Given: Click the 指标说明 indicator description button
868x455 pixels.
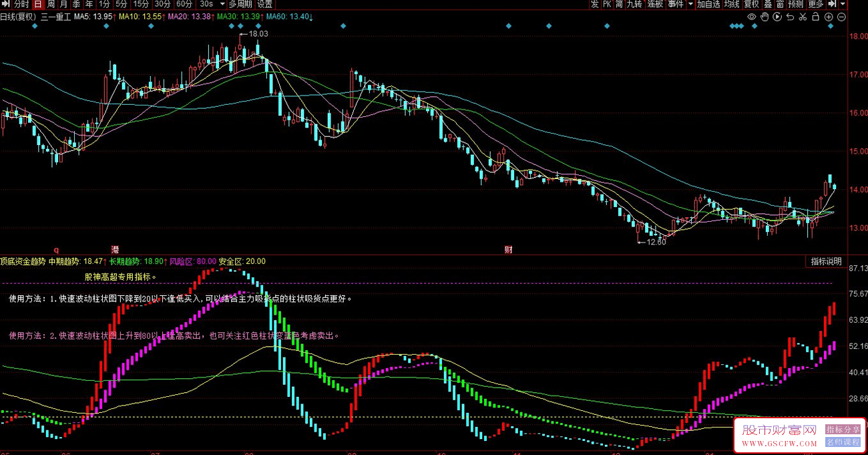Looking at the screenshot, I should [827, 261].
